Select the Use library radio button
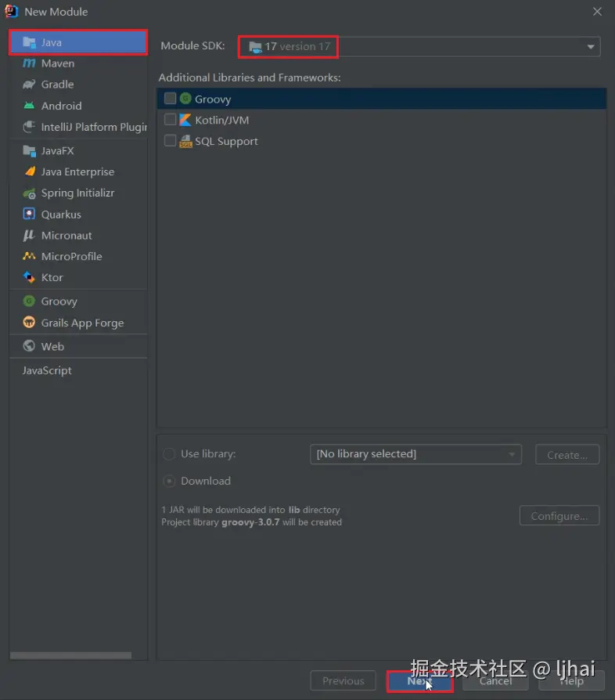Image resolution: width=615 pixels, height=700 pixels. point(169,454)
